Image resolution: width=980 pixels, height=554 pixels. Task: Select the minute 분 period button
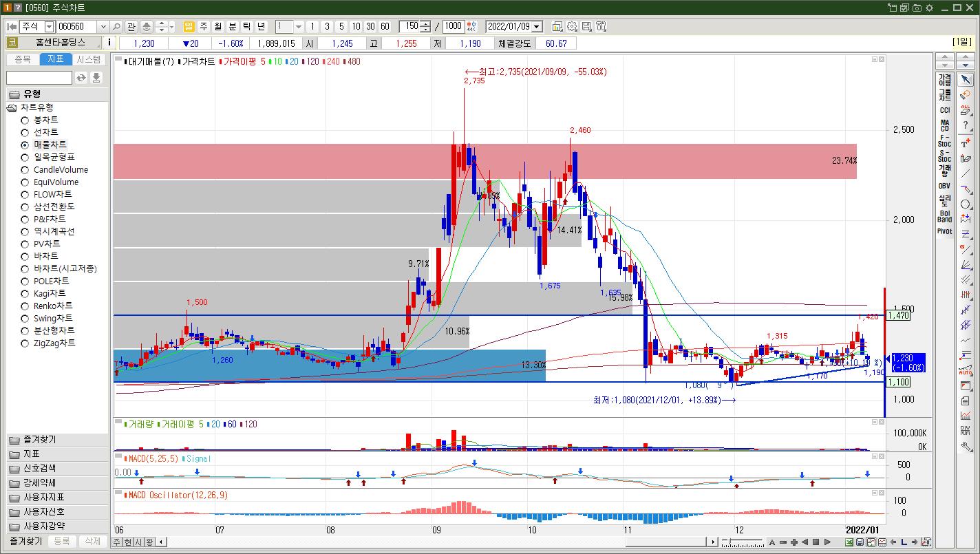click(x=233, y=26)
